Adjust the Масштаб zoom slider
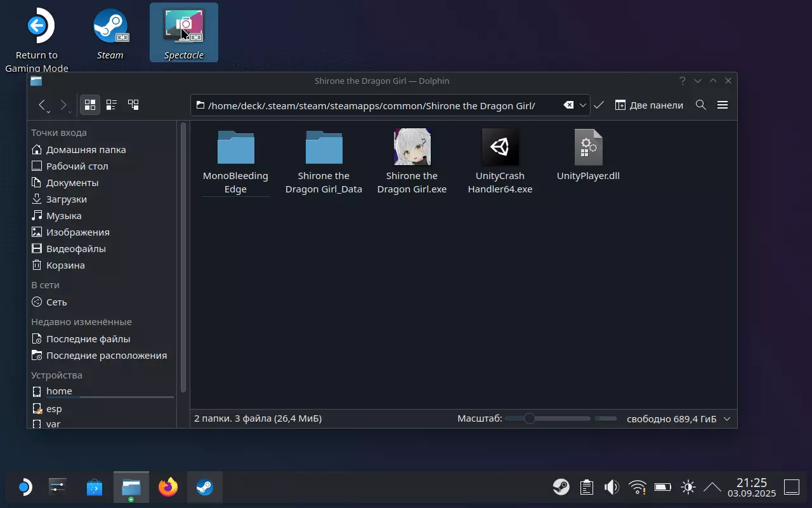Viewport: 812px width, 508px height. 547,418
